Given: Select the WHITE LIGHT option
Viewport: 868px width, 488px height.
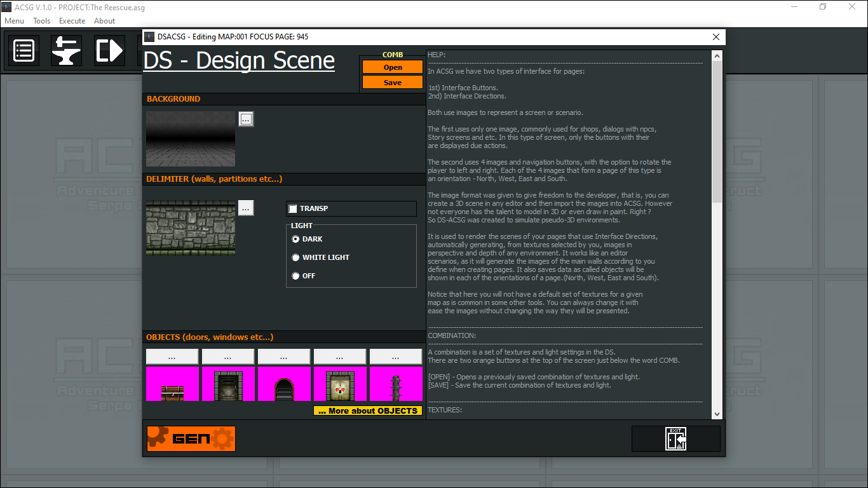Looking at the screenshot, I should [295, 257].
